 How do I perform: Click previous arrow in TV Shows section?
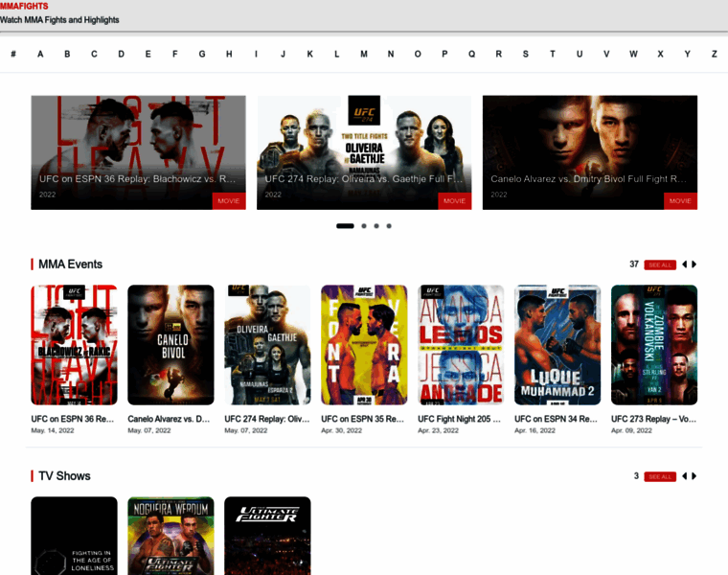684,476
